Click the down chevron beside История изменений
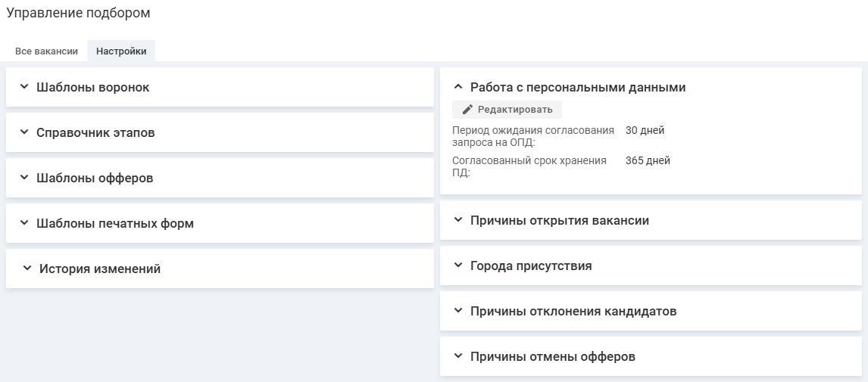The image size is (868, 382). (x=27, y=269)
